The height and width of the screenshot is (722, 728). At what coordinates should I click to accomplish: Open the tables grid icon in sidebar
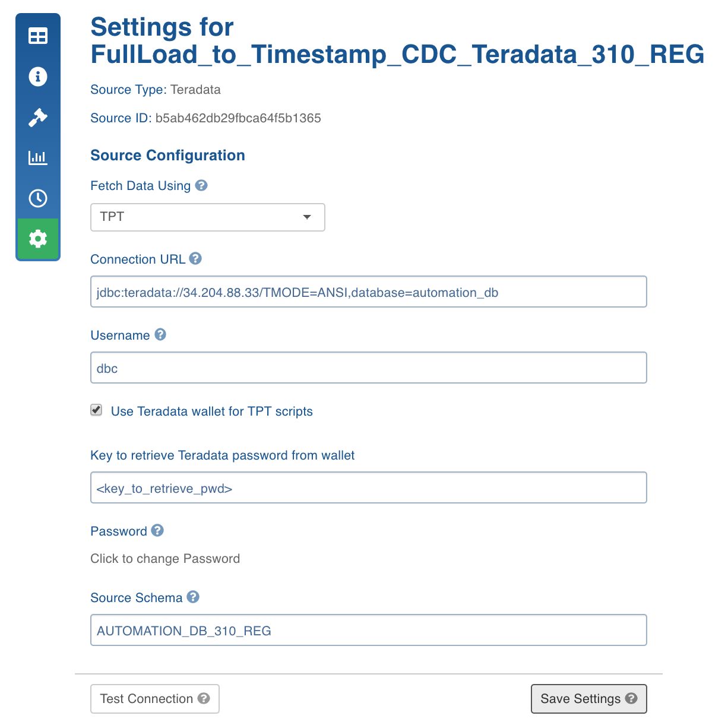pos(38,36)
